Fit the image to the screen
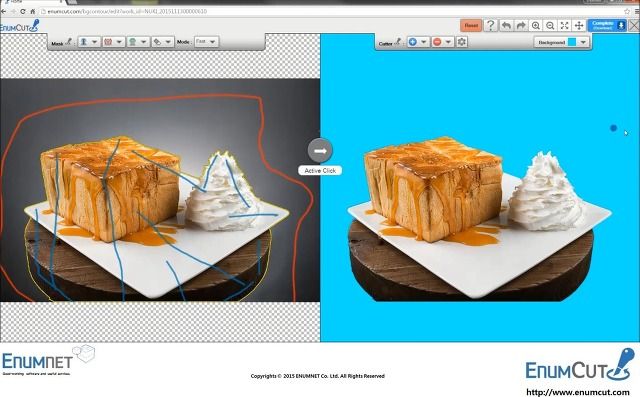 [564, 25]
